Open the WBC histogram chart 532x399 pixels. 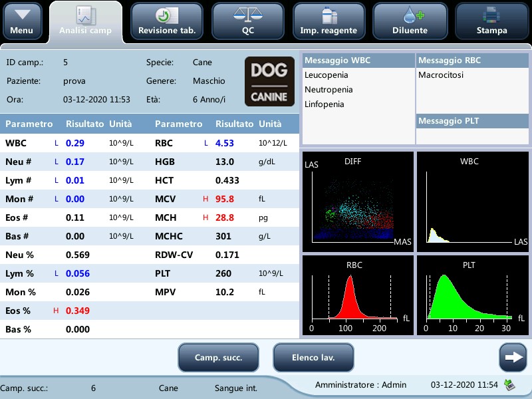point(469,202)
